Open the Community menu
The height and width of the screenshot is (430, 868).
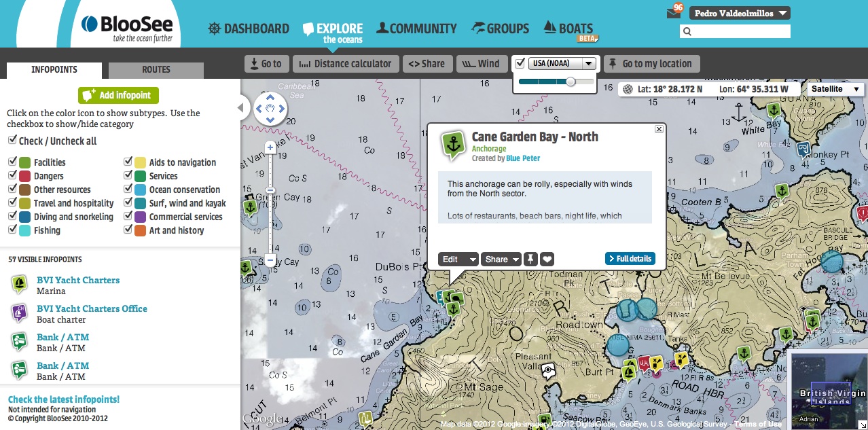(x=416, y=29)
